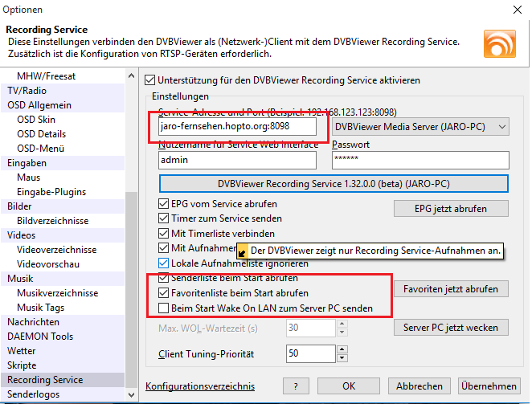Toggle Senderliste beim Start abrufen checkbox

coord(163,278)
